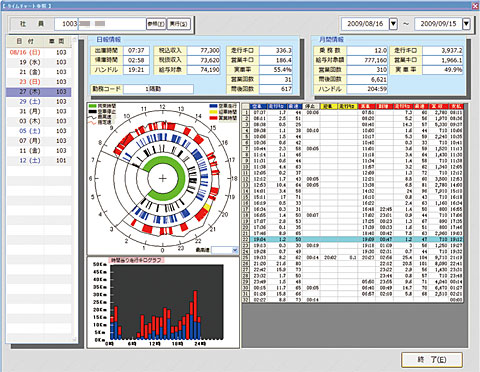Viewport: 480px width, 372px height.
Task: Click the employee name field beside code 1003
Action: [112, 24]
